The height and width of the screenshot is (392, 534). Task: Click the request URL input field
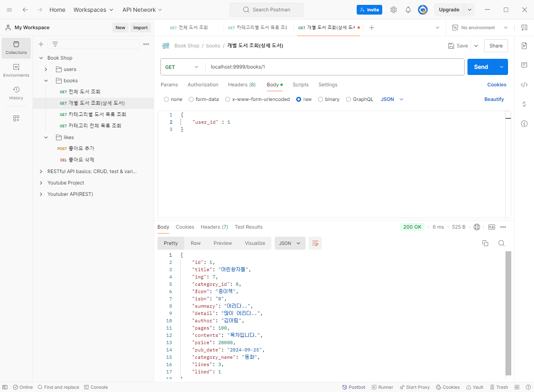pyautogui.click(x=335, y=67)
